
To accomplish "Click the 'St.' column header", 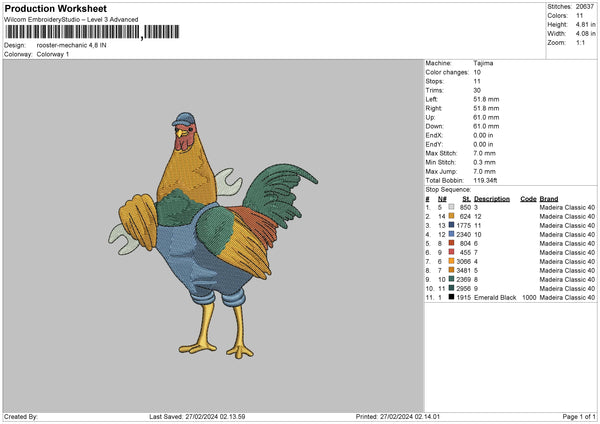I will [x=466, y=199].
